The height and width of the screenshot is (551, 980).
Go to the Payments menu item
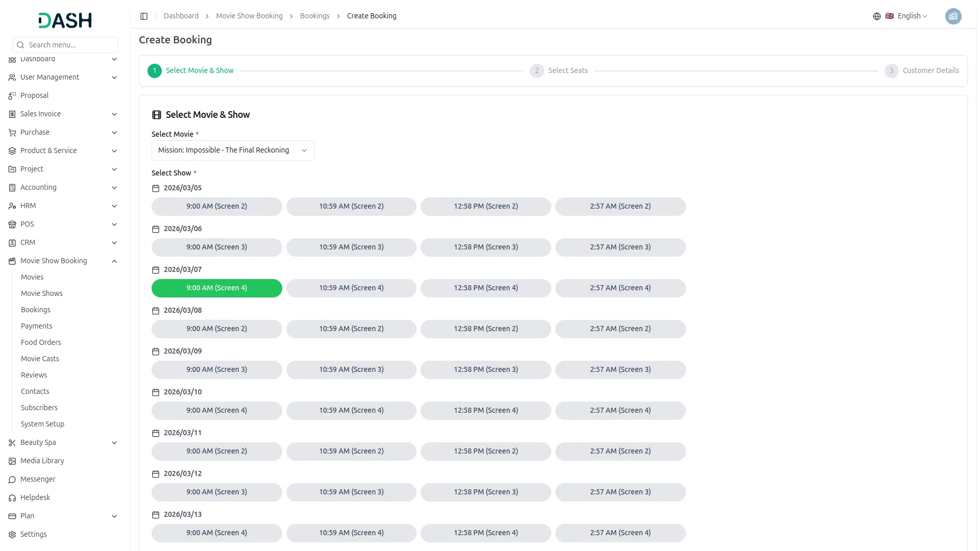[36, 325]
